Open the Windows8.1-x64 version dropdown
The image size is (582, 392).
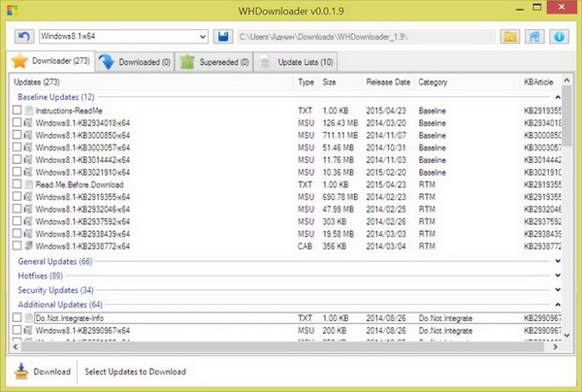[123, 37]
